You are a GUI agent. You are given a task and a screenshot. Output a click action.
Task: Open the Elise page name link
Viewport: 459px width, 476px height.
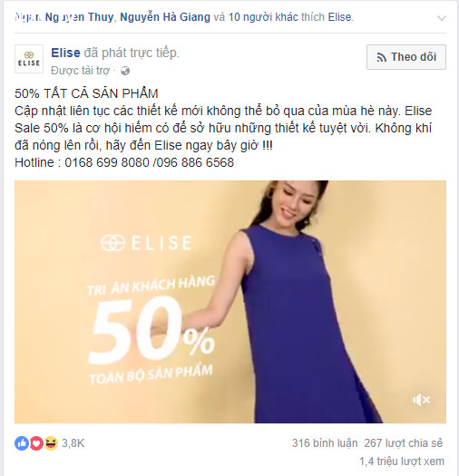point(65,53)
